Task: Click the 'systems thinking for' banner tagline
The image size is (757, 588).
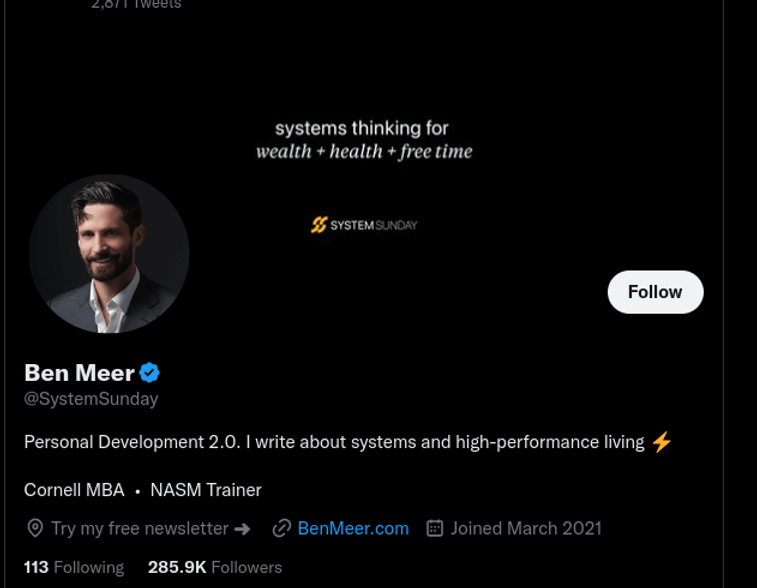Action: (362, 128)
